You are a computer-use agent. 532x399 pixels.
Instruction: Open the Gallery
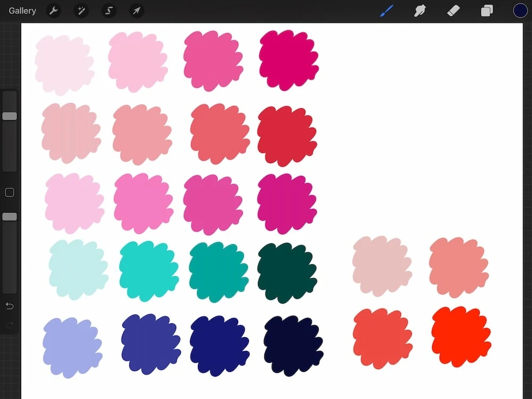click(22, 11)
